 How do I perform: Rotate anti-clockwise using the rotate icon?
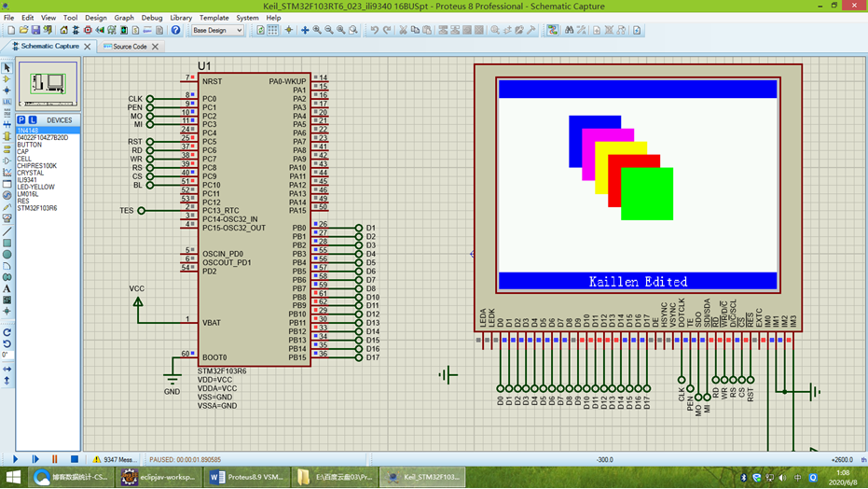click(x=7, y=344)
